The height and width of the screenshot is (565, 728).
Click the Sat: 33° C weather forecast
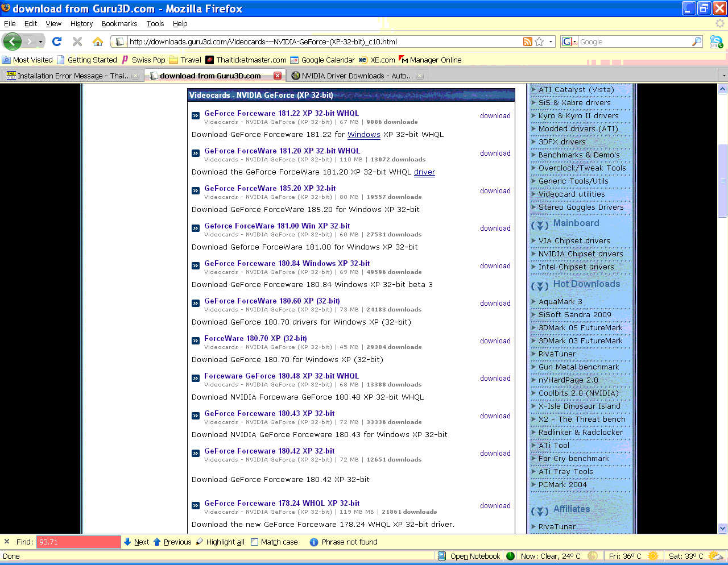pyautogui.click(x=696, y=556)
